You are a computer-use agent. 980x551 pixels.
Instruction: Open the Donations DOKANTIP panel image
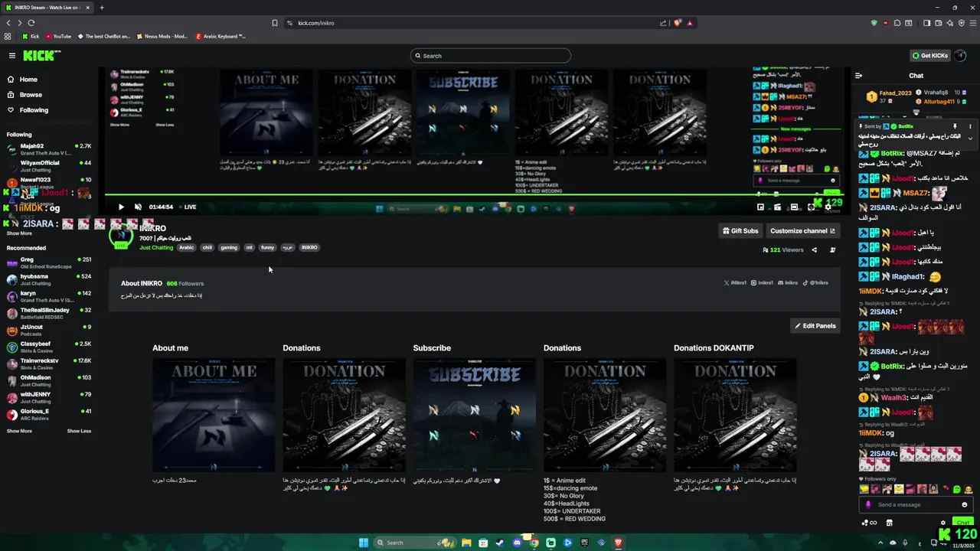(x=735, y=415)
